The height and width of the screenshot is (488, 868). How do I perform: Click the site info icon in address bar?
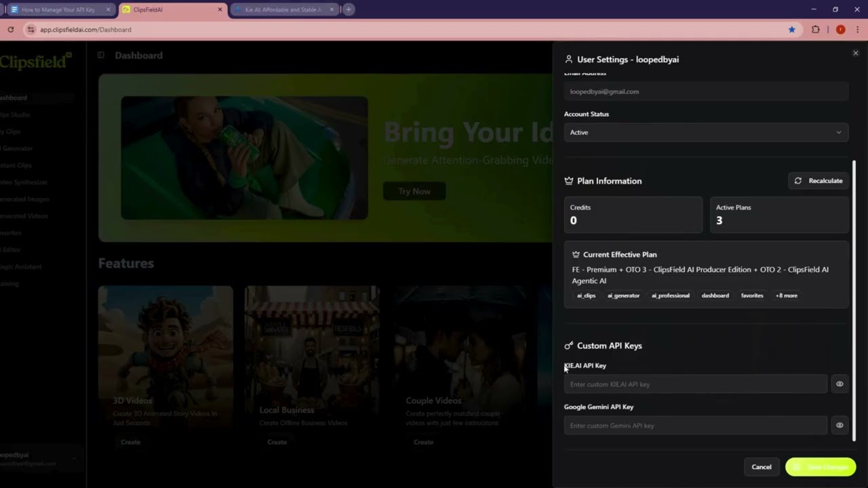(x=31, y=29)
